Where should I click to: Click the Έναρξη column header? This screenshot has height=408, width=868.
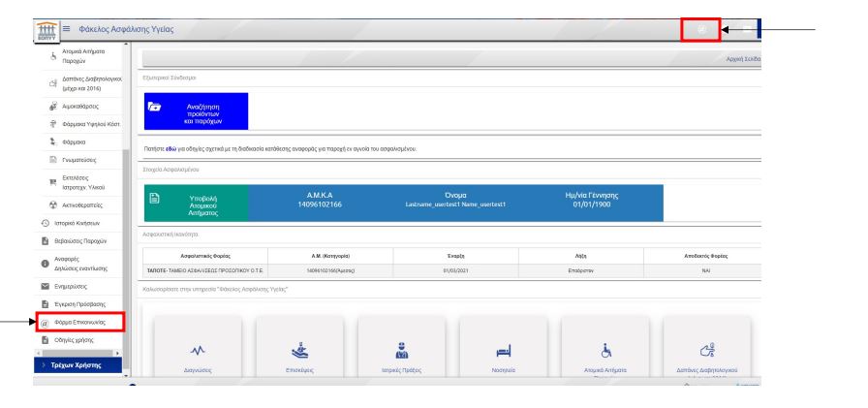click(456, 256)
